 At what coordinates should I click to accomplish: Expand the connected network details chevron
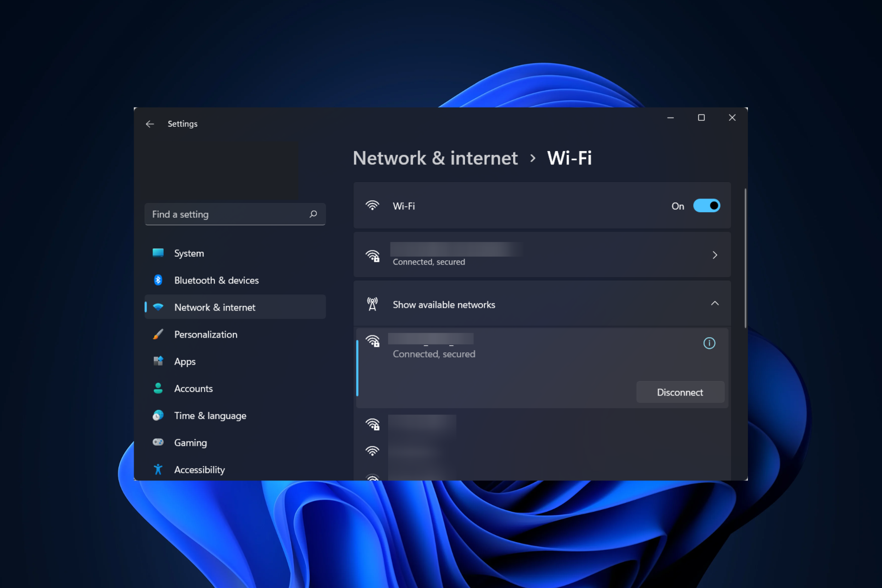pyautogui.click(x=715, y=254)
